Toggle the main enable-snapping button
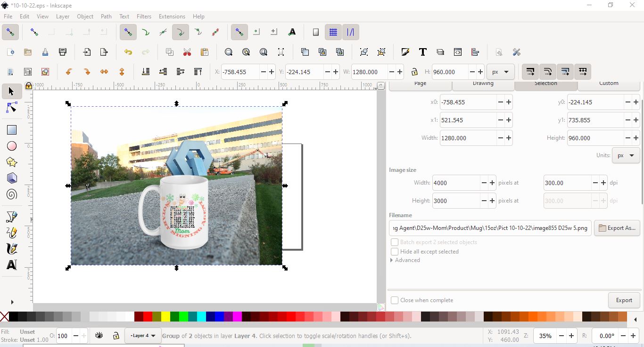Viewport: 644px width, 347px height. pyautogui.click(x=10, y=32)
